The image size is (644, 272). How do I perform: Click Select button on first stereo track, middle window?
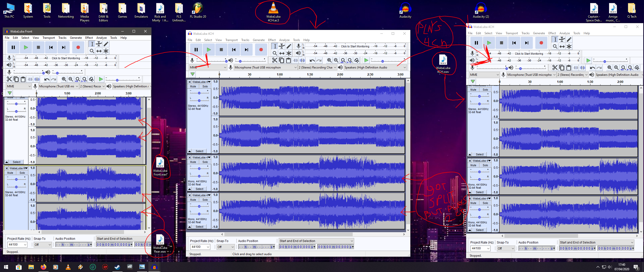[x=199, y=151]
